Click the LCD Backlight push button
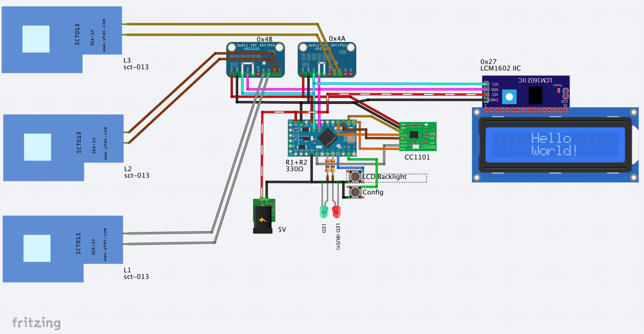This screenshot has height=334, width=644. point(355,176)
